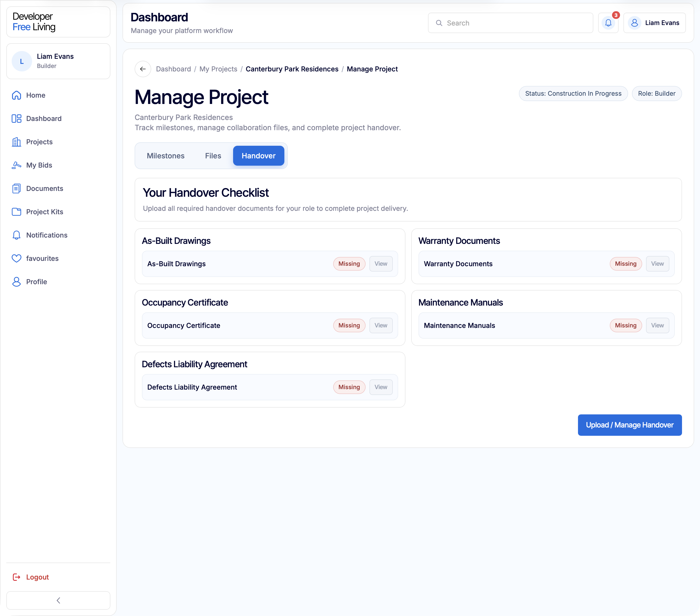The width and height of the screenshot is (700, 616).
Task: Click Missing badge for Occupancy Certificate
Action: pos(349,325)
